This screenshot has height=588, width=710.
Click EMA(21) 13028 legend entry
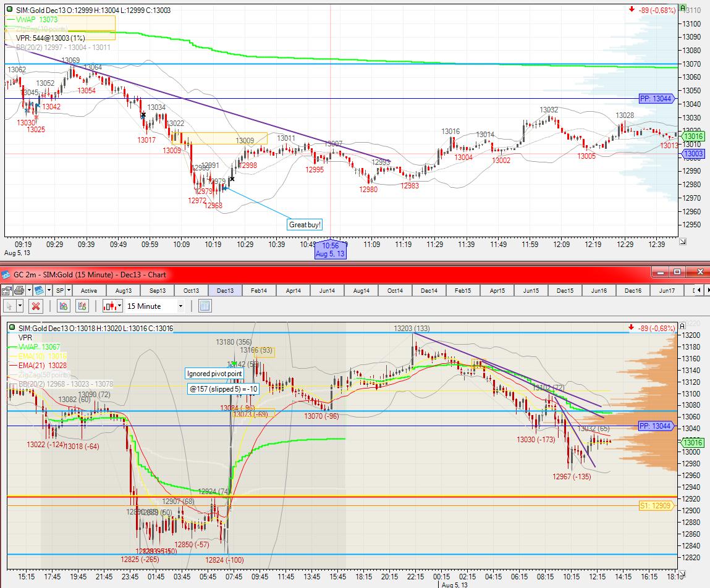(x=38, y=365)
